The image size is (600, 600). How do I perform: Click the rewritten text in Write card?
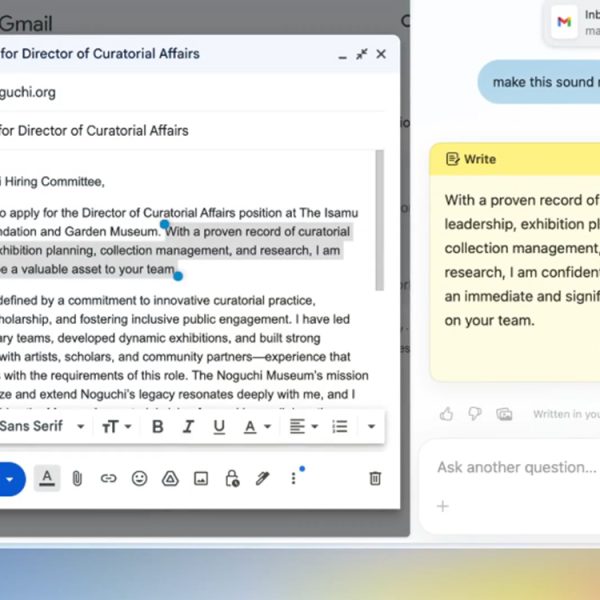[522, 260]
